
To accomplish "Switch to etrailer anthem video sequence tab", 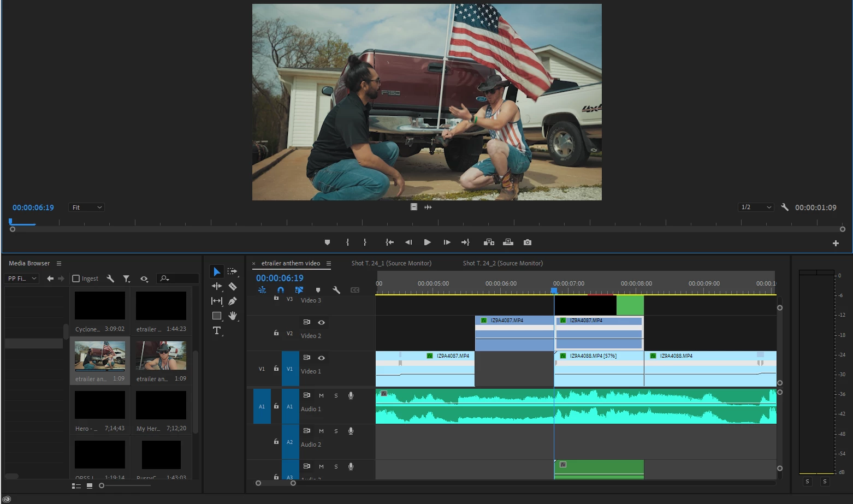I will click(291, 263).
